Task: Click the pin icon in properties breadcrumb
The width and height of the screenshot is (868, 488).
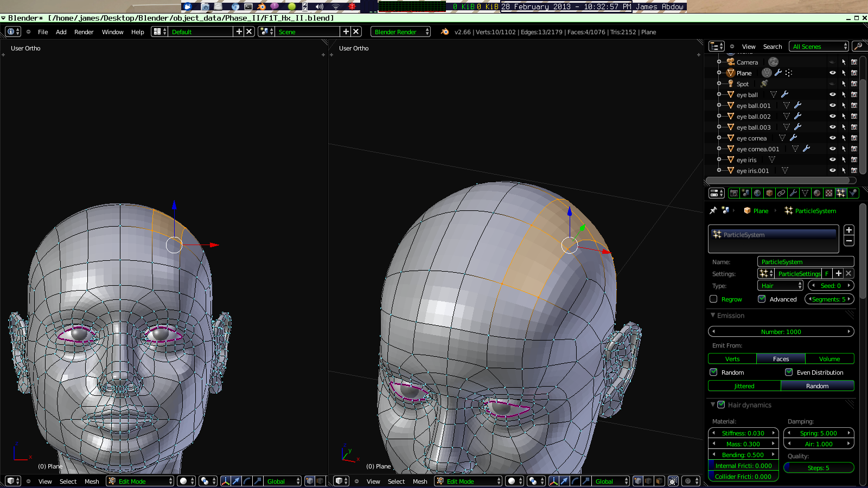Action: (713, 210)
